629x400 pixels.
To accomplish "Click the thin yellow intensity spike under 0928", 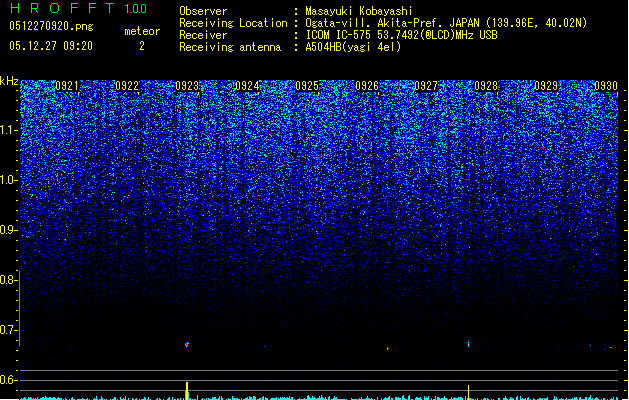I will click(x=469, y=392).
